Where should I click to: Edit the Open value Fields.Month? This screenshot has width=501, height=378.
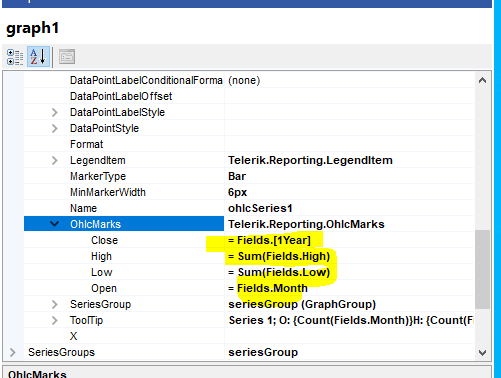click(349, 288)
